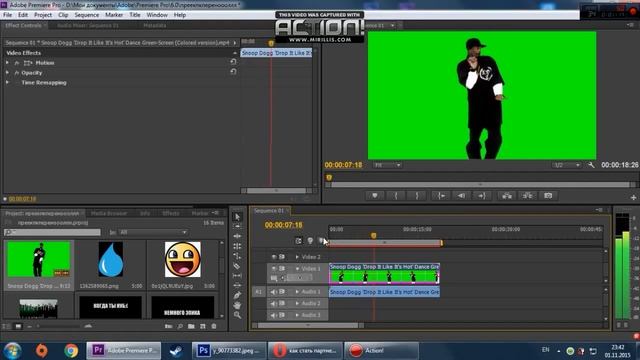This screenshot has height=360, width=640.
Task: Expand the Audio 2 track
Action: click(x=297, y=303)
